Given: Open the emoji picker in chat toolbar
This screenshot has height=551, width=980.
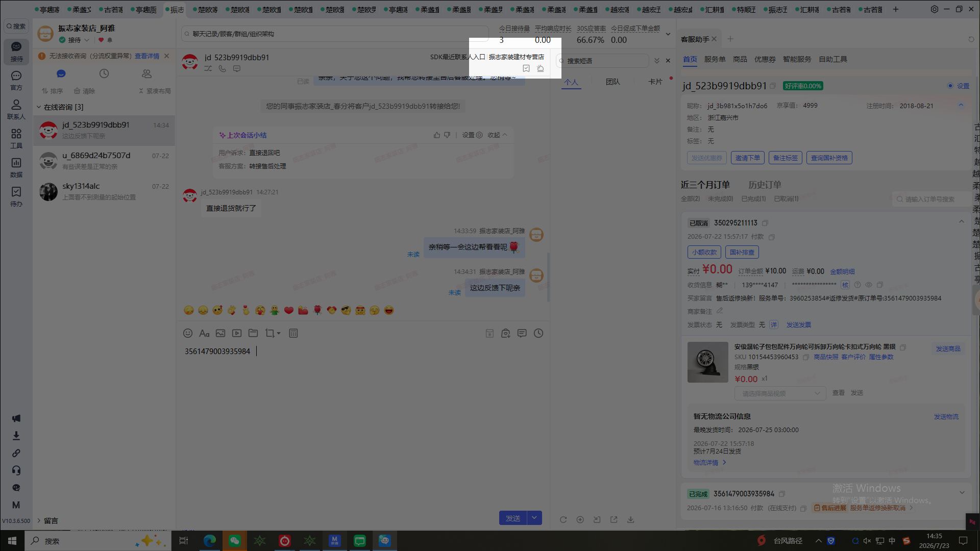Looking at the screenshot, I should 188,333.
